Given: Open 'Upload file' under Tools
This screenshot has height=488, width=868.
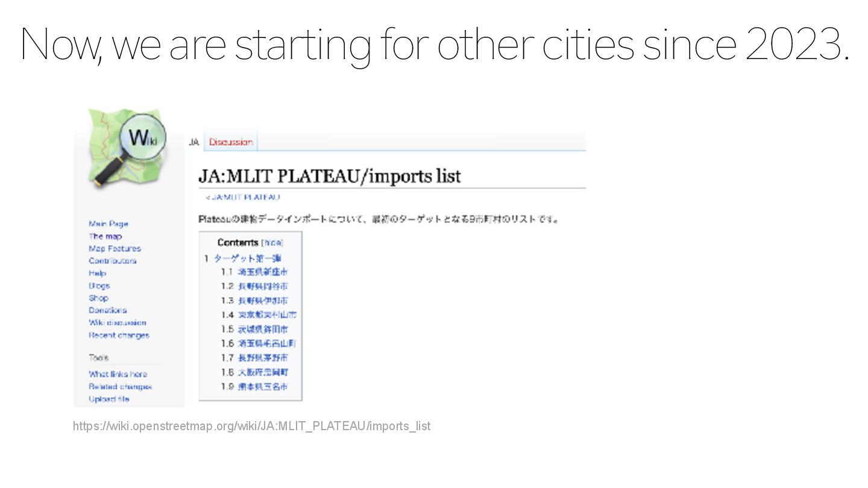Looking at the screenshot, I should (109, 399).
